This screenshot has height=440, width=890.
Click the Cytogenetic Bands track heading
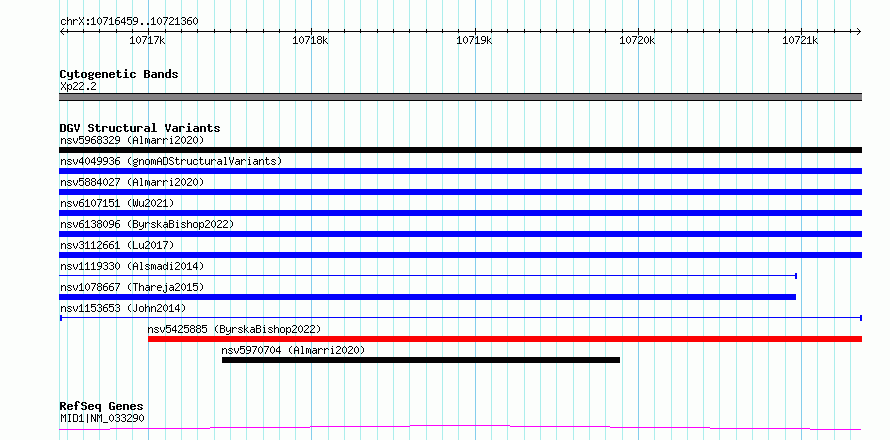click(119, 74)
